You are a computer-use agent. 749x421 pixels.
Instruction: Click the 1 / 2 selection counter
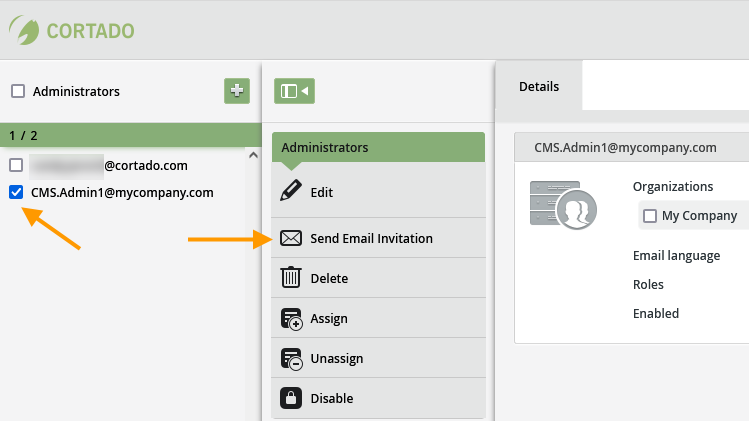pos(23,136)
